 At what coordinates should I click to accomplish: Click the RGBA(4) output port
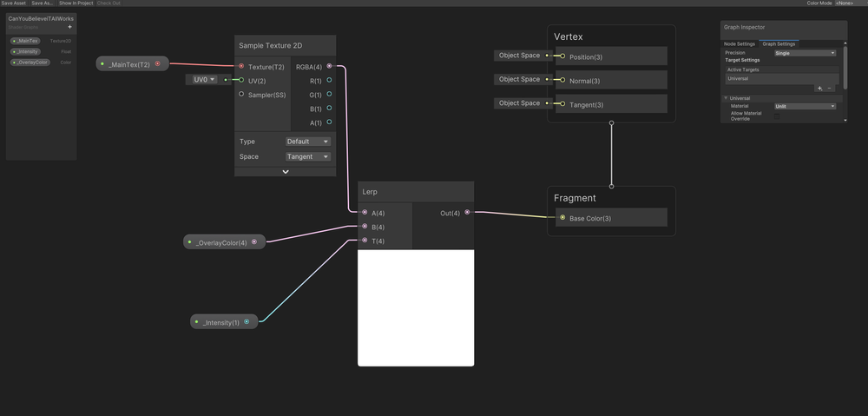[x=329, y=66]
